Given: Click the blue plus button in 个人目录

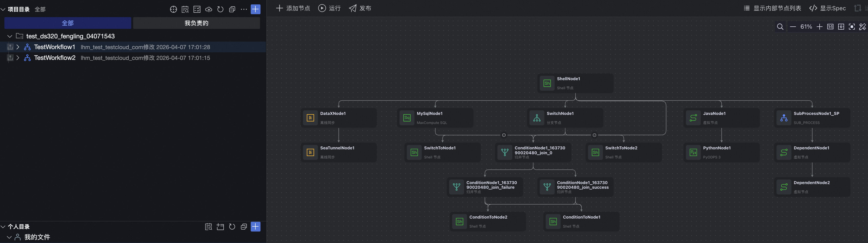Looking at the screenshot, I should click(256, 226).
